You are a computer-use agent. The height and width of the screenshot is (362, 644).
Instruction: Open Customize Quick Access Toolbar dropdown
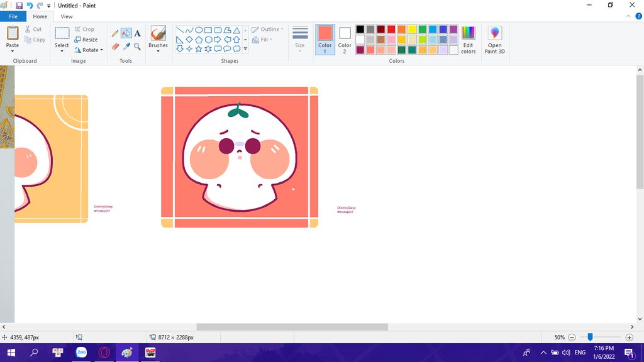(x=49, y=6)
